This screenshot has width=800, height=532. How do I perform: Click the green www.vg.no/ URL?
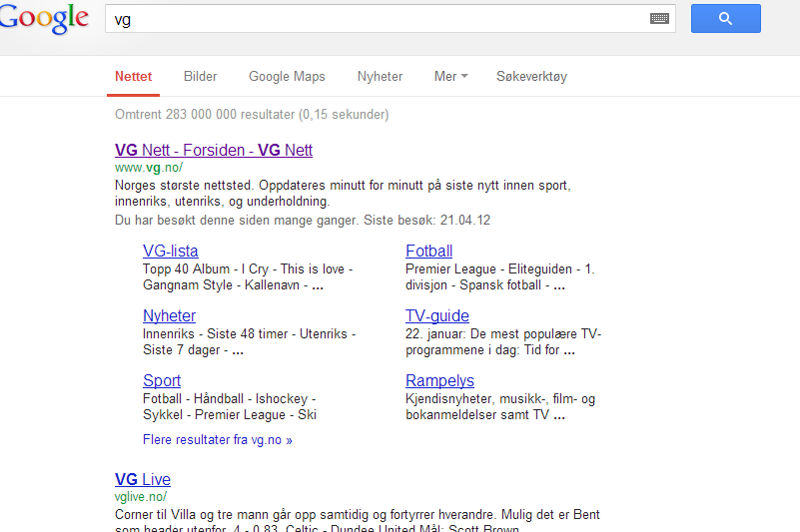[x=149, y=168]
